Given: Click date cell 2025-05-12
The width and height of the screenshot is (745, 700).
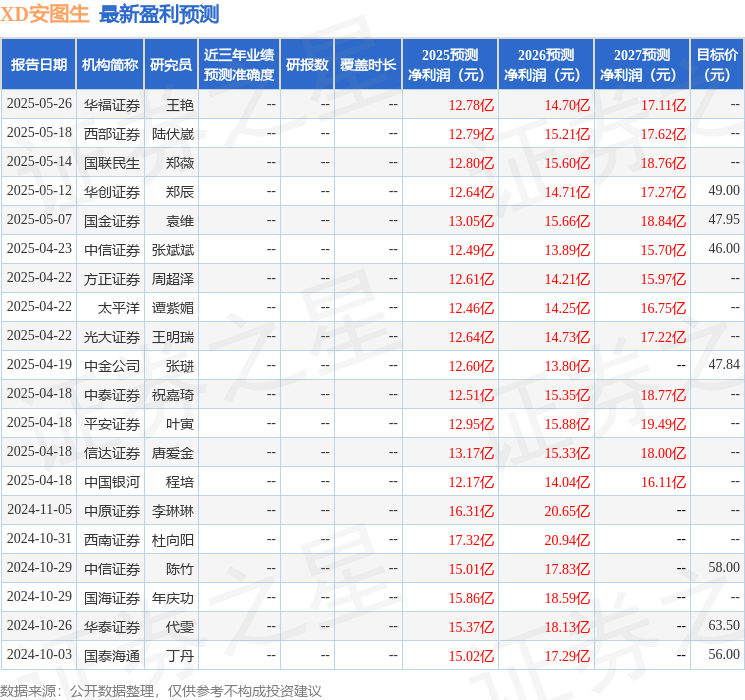Looking at the screenshot, I should (x=39, y=191).
